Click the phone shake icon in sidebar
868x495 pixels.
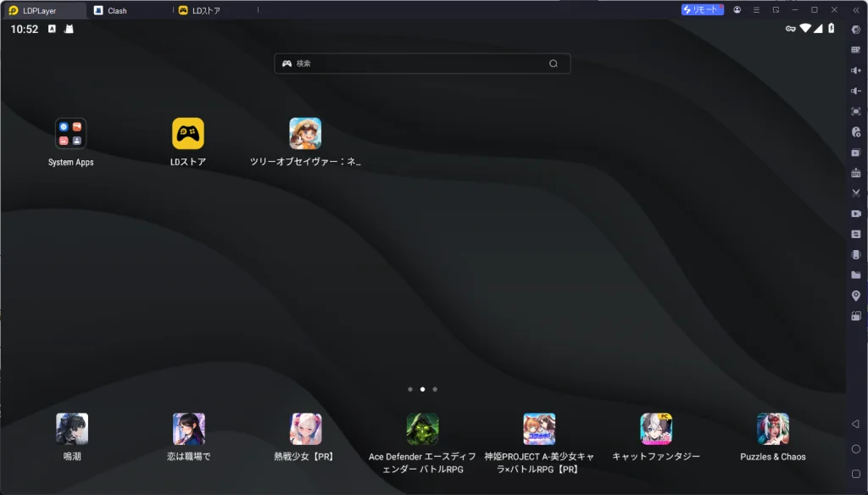856,254
